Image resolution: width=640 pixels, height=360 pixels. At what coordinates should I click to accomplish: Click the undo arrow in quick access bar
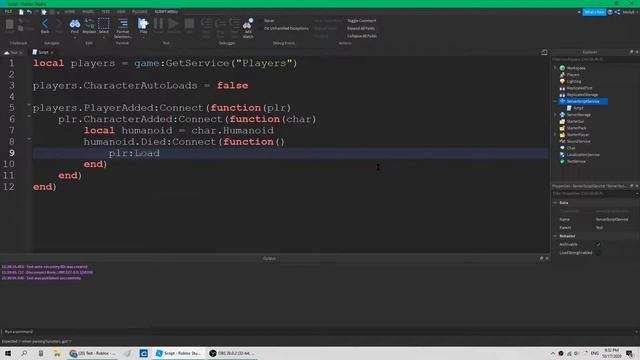(29, 12)
